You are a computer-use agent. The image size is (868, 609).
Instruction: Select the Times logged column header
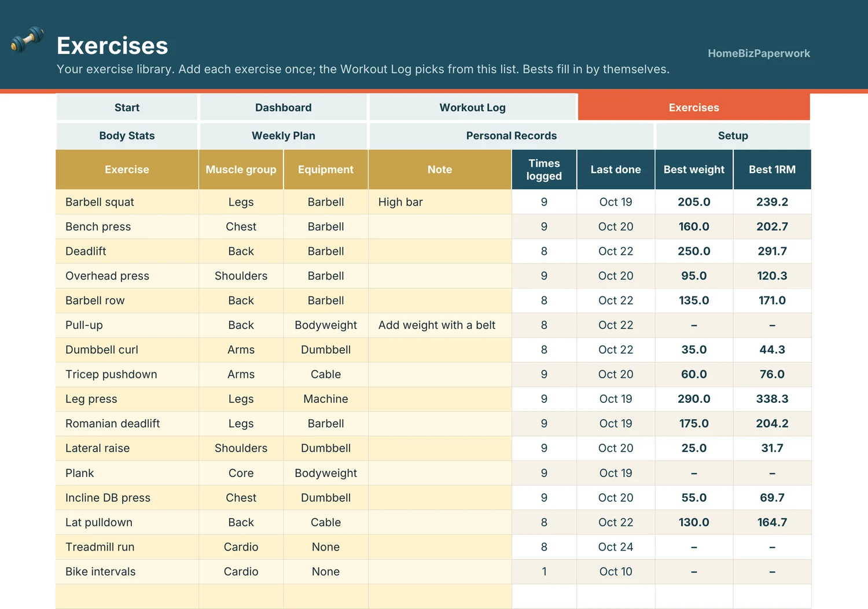tap(544, 170)
